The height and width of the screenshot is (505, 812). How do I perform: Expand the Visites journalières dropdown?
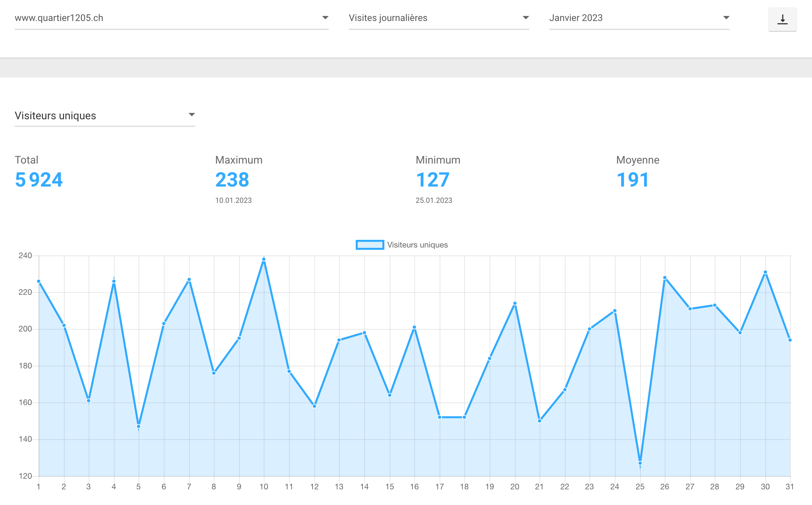coord(439,18)
